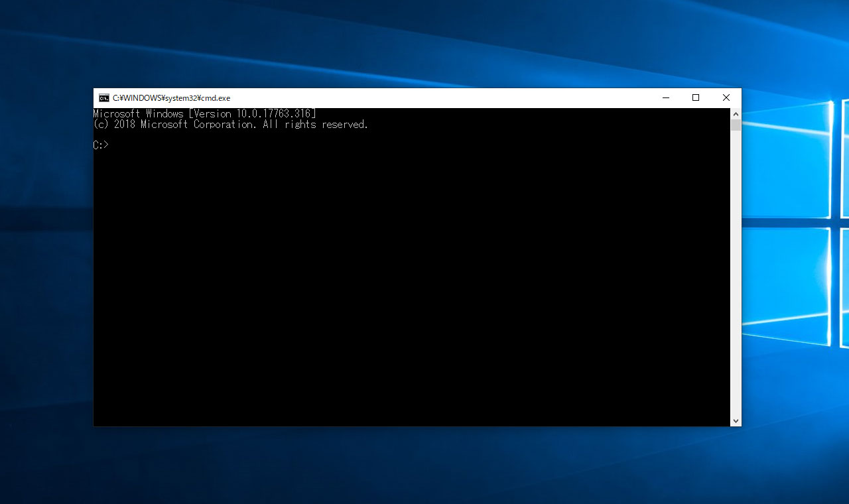849x504 pixels.
Task: Click the vertical scrollbar thumb
Action: click(736, 125)
